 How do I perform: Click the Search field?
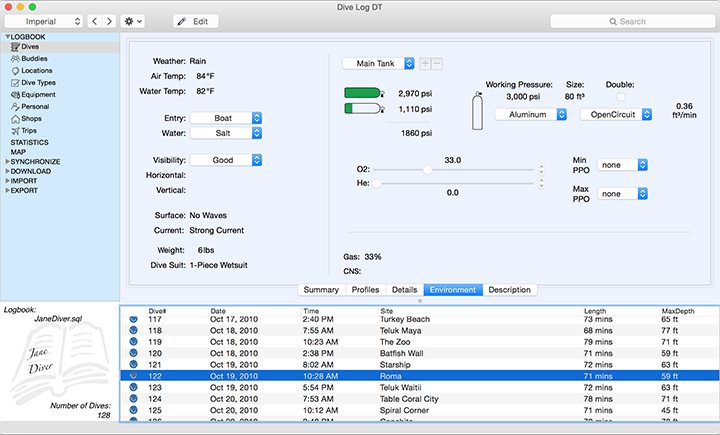[633, 21]
